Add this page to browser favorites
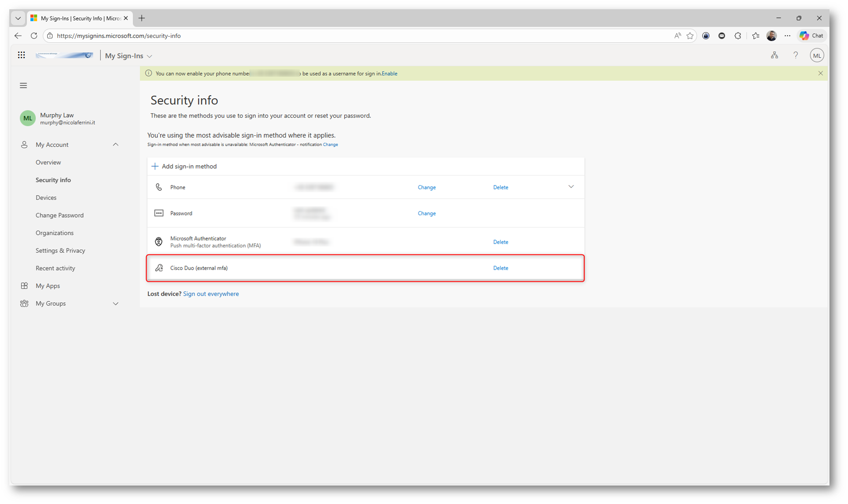Screen dimensions: 848x504 coord(690,36)
